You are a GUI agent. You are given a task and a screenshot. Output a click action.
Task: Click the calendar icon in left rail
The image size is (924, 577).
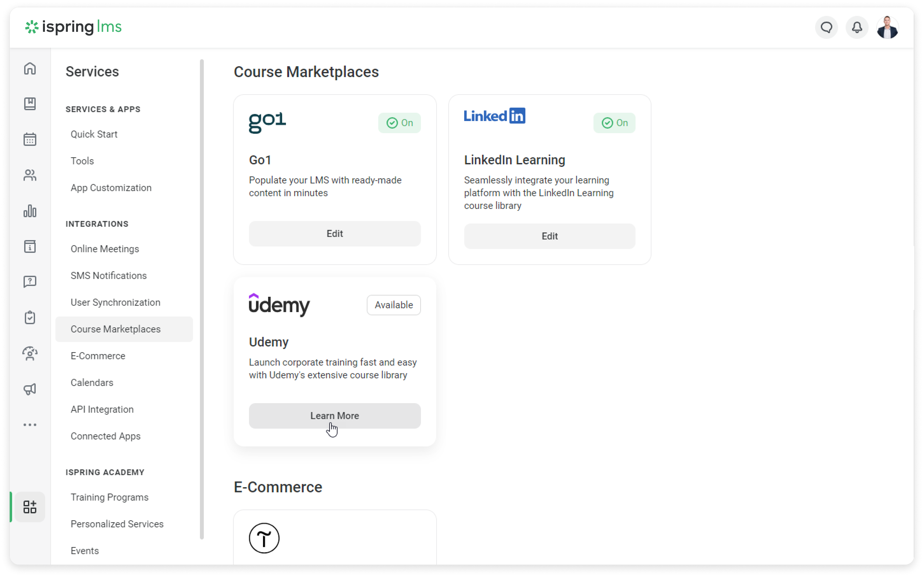(30, 139)
